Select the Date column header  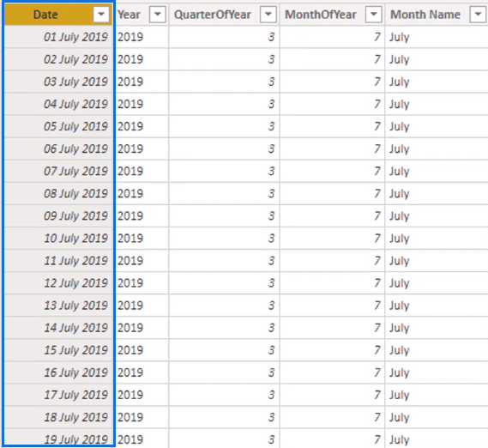click(58, 15)
